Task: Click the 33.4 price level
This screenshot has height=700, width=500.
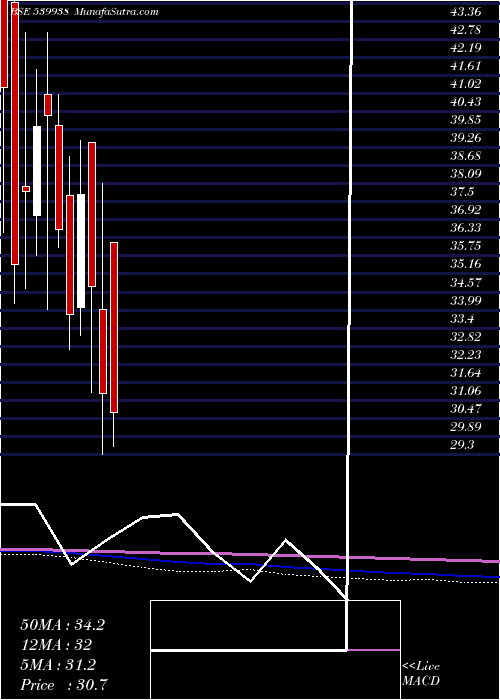Action: click(x=462, y=319)
